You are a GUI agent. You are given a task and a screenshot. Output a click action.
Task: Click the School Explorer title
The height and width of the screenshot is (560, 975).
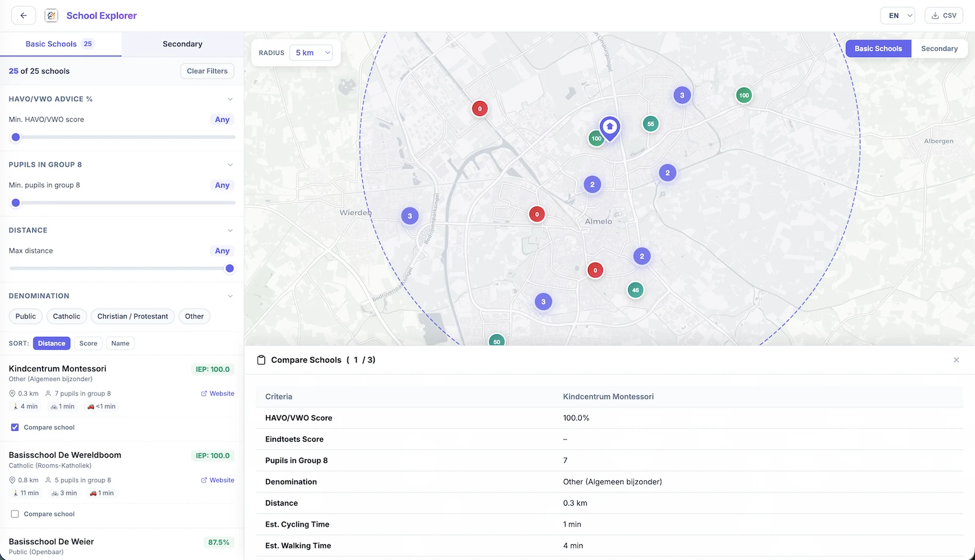pos(102,16)
